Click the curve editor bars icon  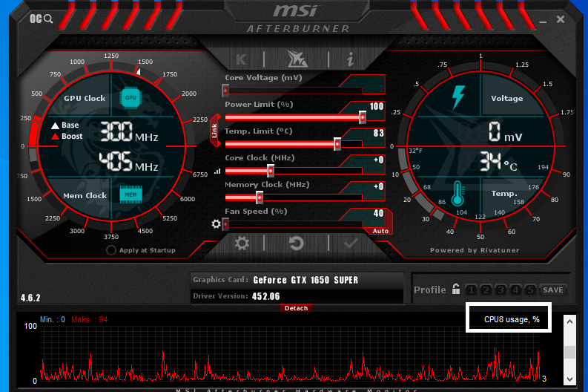217,171
